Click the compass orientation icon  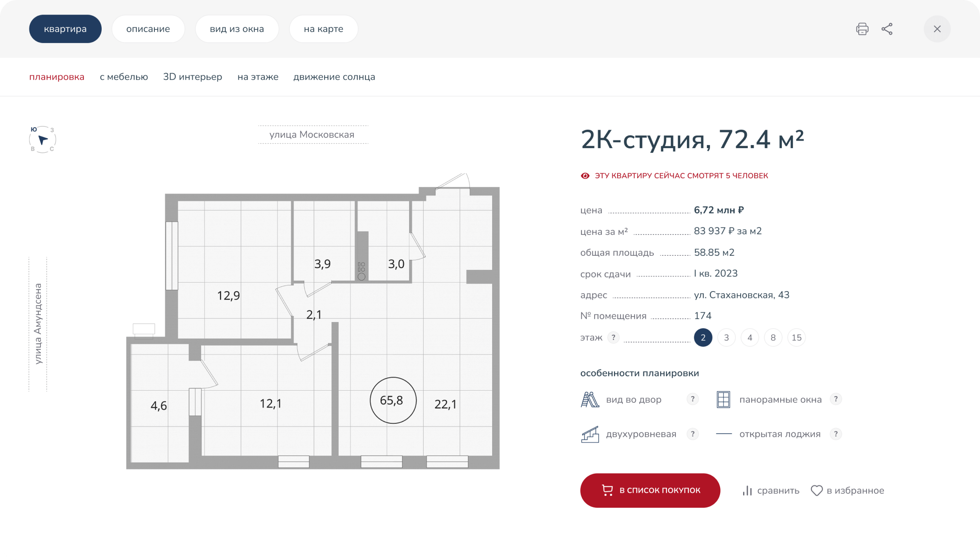coord(43,140)
